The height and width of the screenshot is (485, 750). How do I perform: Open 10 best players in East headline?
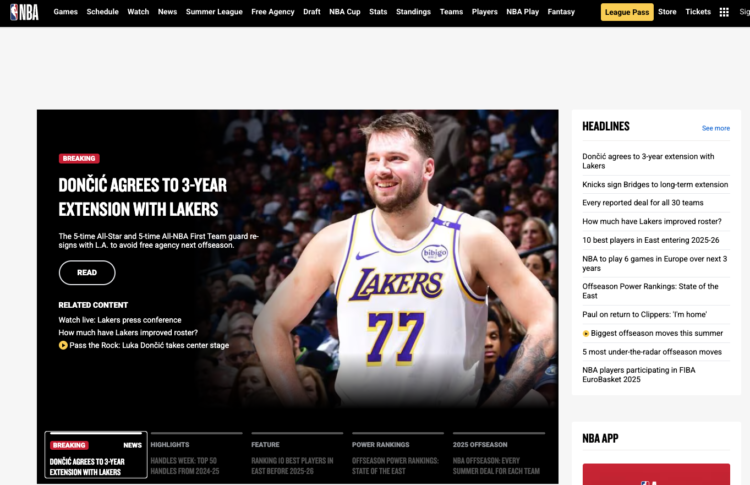[651, 240]
